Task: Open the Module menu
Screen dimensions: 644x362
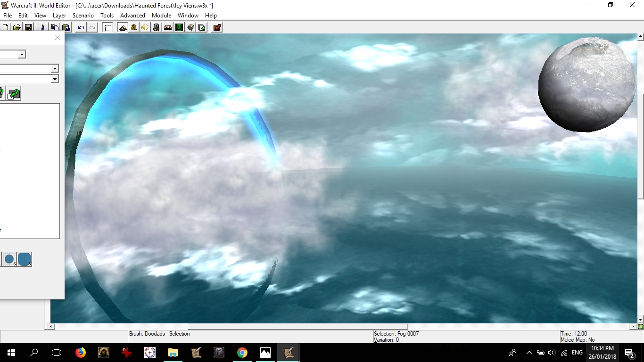Action: pyautogui.click(x=161, y=16)
